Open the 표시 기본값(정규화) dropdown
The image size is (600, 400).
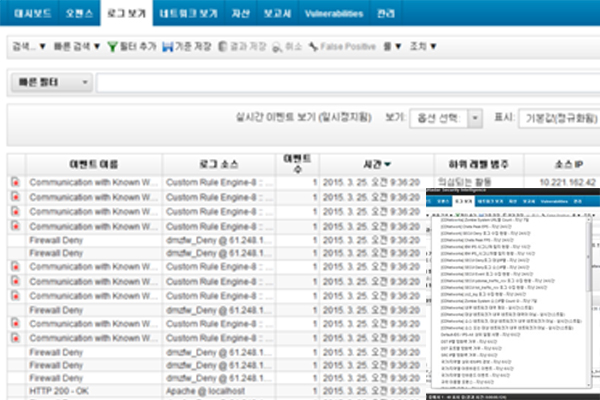click(559, 119)
